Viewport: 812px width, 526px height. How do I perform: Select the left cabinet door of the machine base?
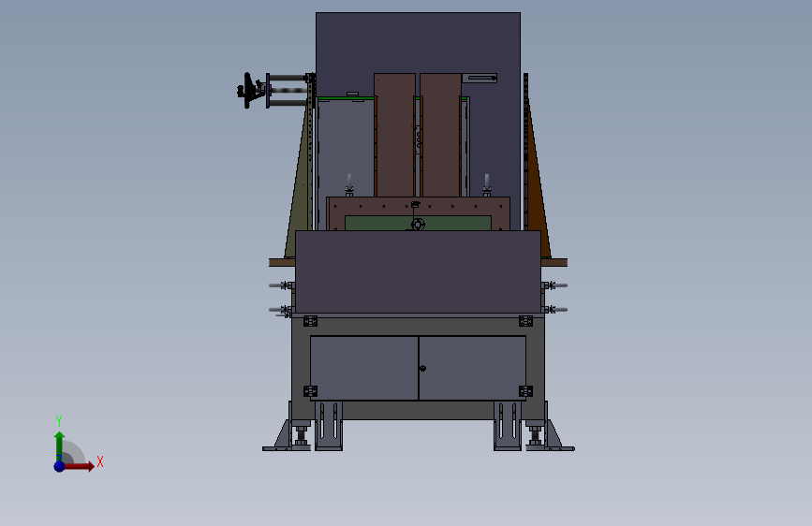[364, 368]
